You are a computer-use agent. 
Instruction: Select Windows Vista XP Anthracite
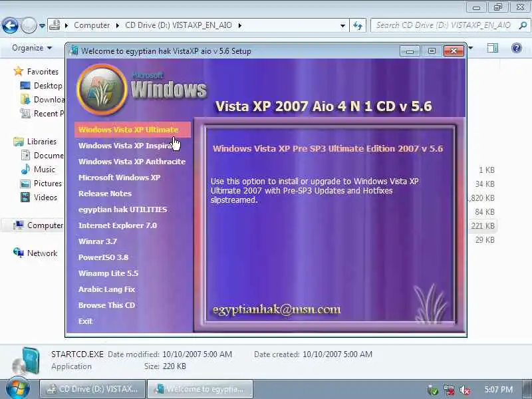[x=132, y=162]
